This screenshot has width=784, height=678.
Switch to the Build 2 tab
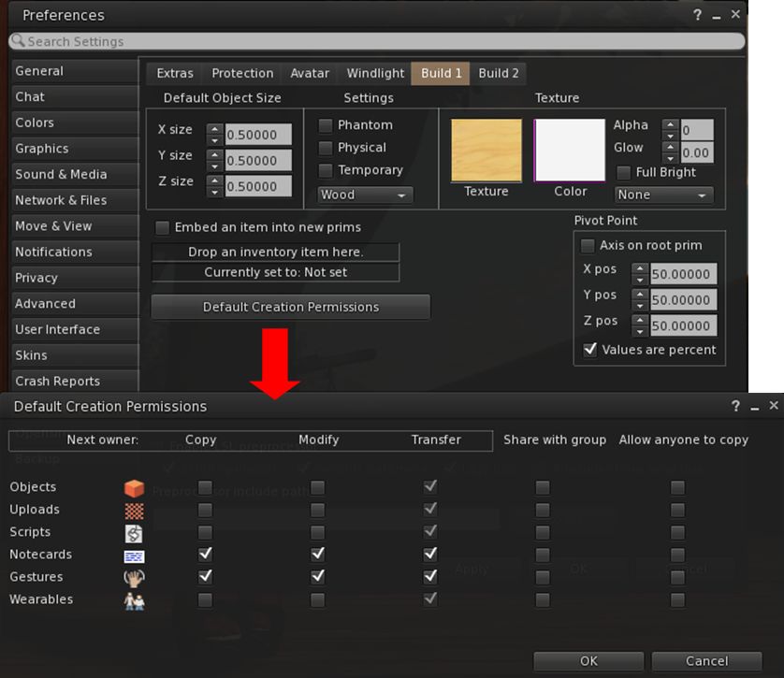(499, 73)
